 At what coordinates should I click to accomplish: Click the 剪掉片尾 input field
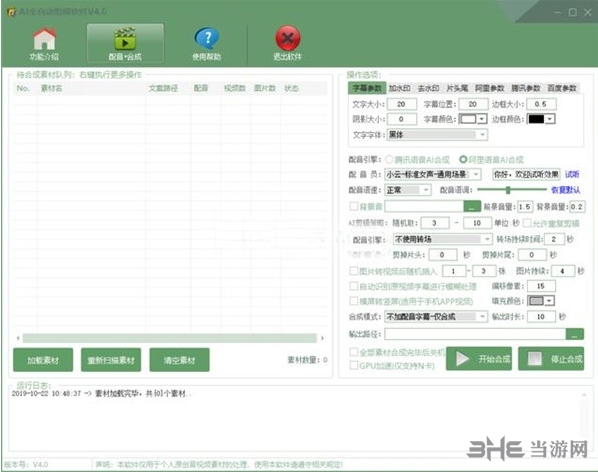point(532,255)
